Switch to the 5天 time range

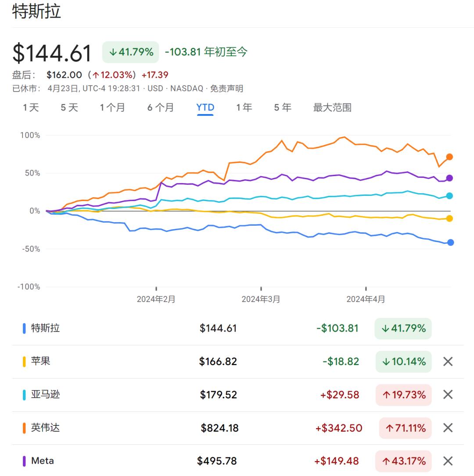click(69, 108)
